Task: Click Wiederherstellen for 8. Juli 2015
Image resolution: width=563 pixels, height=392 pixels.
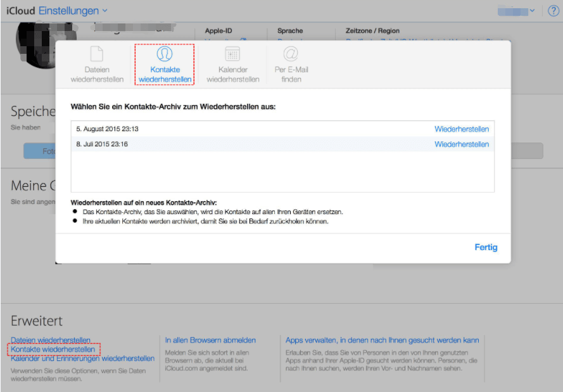Action: coord(461,144)
